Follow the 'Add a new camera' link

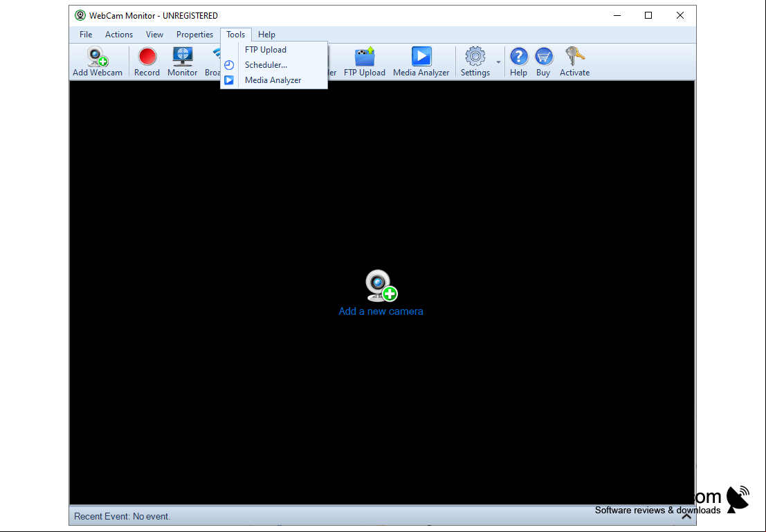click(381, 311)
